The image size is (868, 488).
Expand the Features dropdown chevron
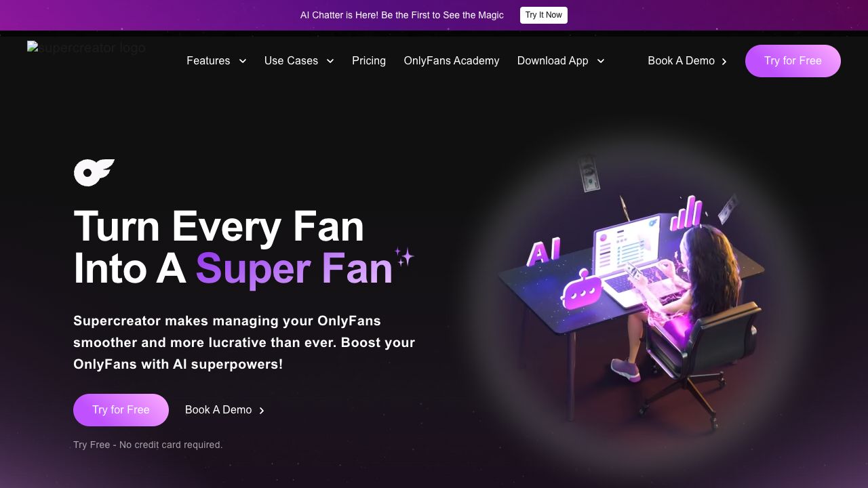(x=242, y=61)
